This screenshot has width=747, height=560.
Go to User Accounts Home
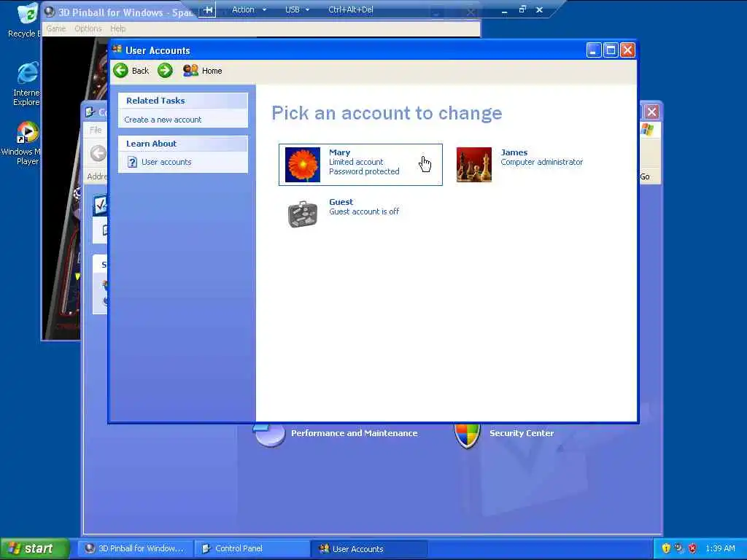tap(203, 71)
